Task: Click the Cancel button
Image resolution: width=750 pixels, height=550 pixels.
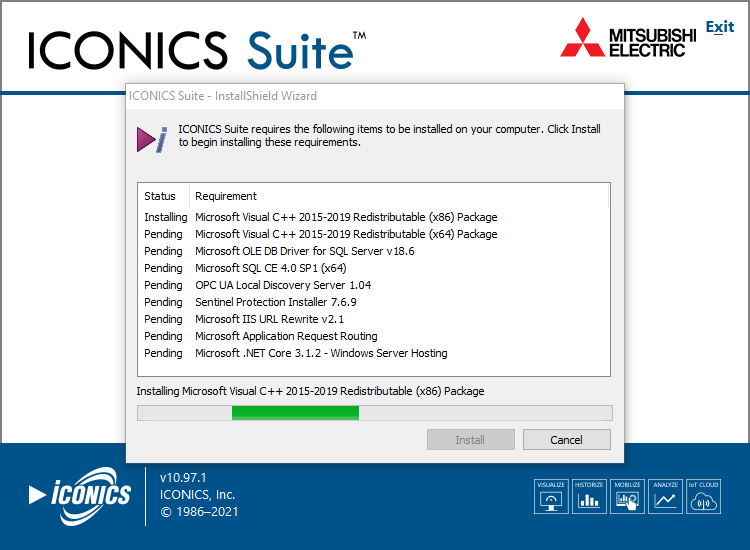Action: pyautogui.click(x=567, y=440)
